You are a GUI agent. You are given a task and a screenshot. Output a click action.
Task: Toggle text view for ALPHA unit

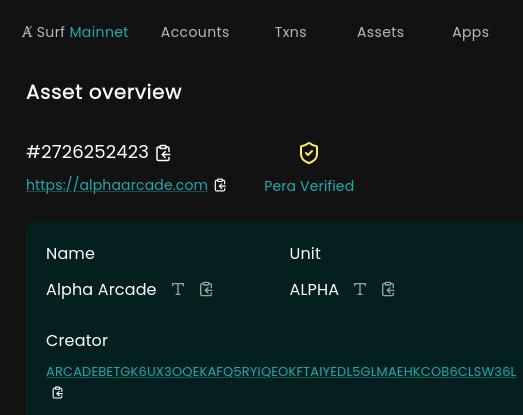tap(360, 289)
